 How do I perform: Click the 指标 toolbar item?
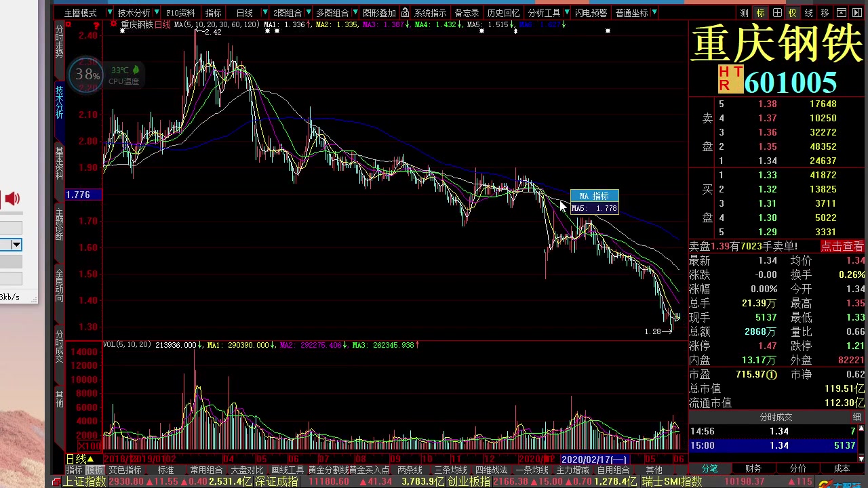(x=214, y=13)
